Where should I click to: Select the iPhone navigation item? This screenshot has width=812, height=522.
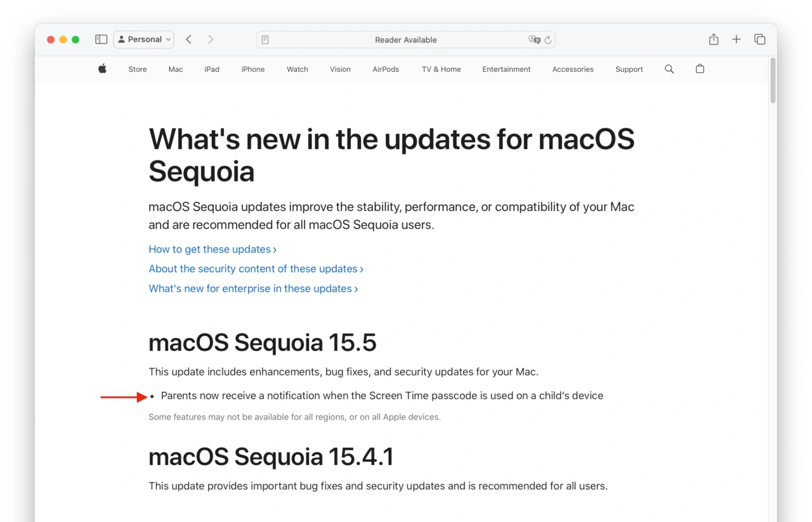click(252, 69)
